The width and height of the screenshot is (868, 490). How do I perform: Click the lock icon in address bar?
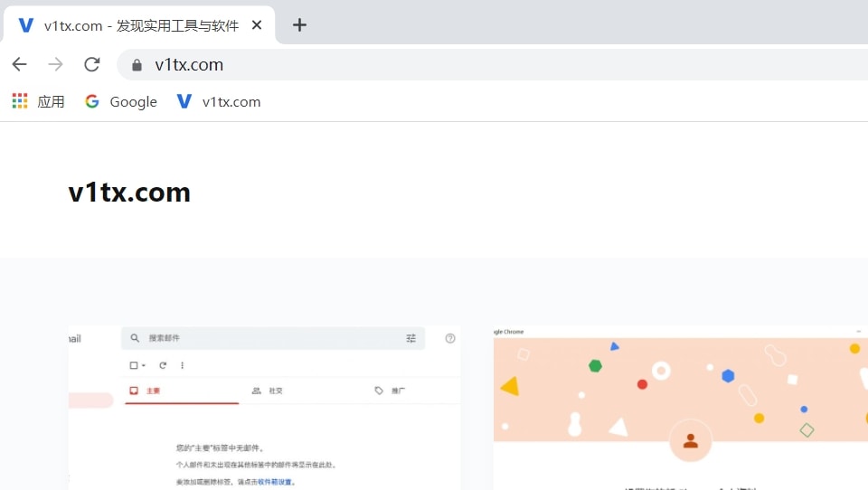tap(137, 65)
